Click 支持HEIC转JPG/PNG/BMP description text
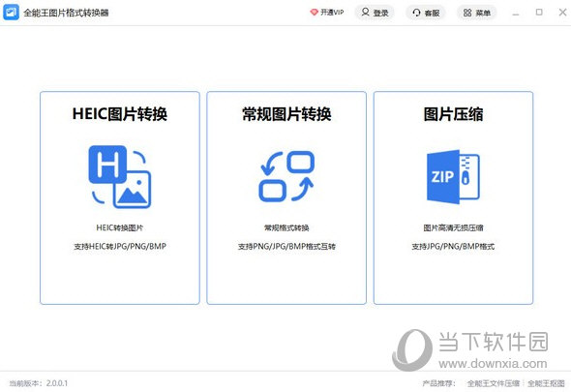Screen dimensions: 571x392 click(x=120, y=246)
